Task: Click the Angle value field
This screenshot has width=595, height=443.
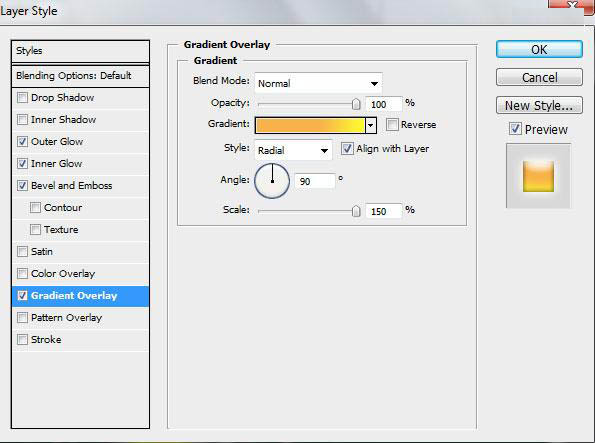Action: coord(315,181)
